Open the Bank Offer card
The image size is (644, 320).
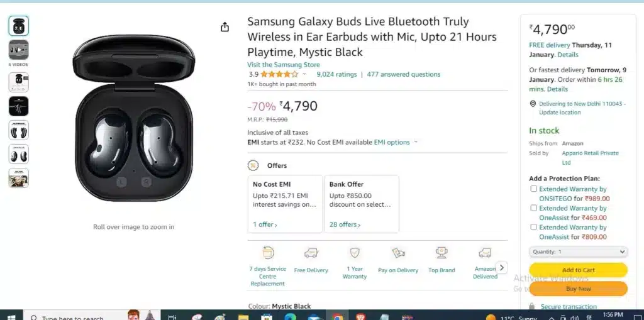(x=362, y=204)
